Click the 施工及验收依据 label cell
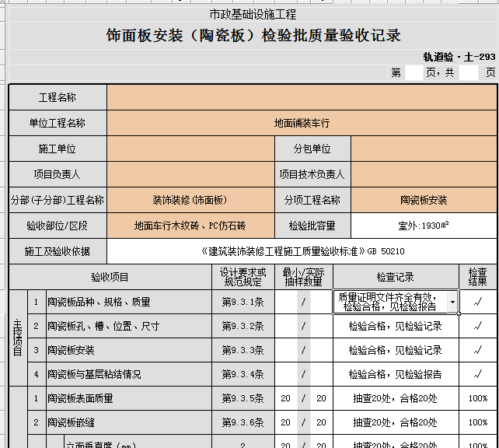This screenshot has width=499, height=448. click(x=58, y=251)
